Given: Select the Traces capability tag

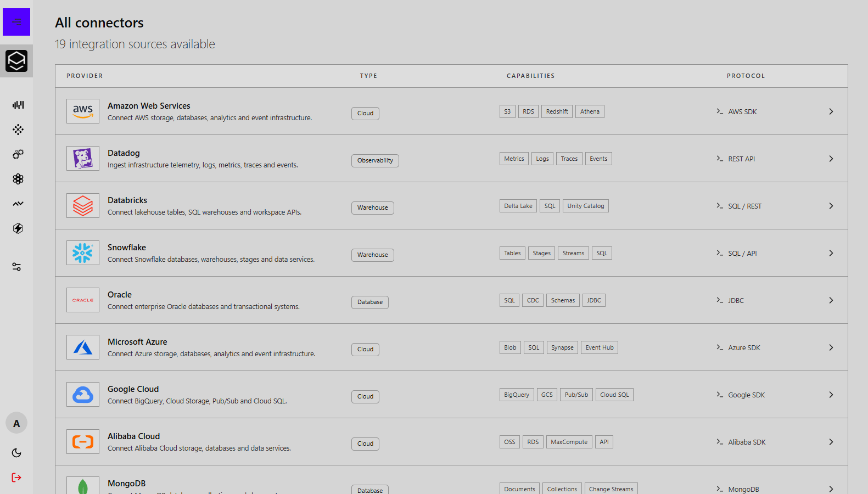Looking at the screenshot, I should point(569,159).
